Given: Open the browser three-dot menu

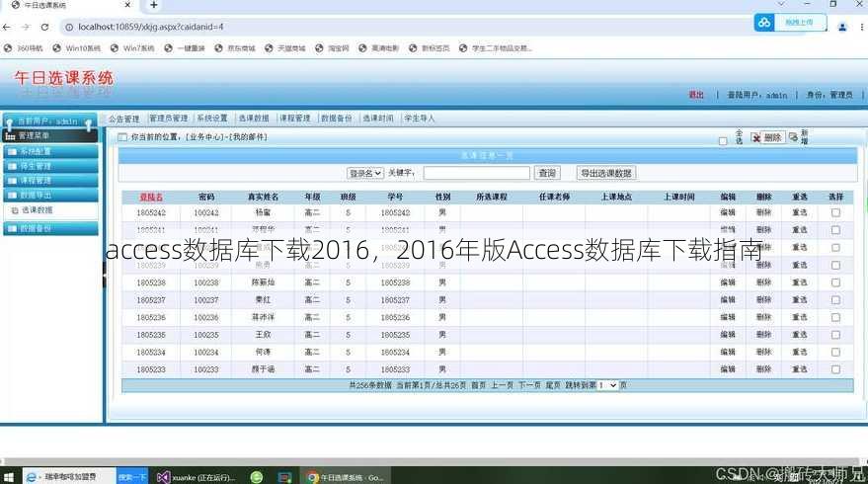Looking at the screenshot, I should point(862,27).
